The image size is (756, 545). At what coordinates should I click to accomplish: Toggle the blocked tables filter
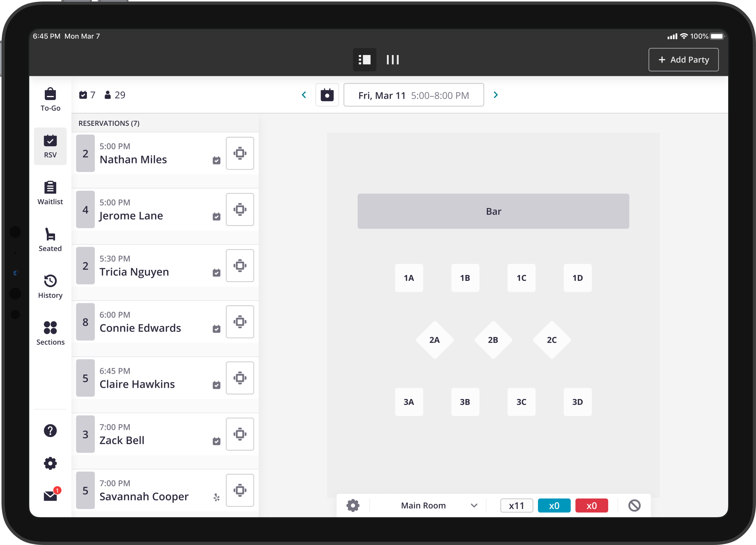(635, 505)
